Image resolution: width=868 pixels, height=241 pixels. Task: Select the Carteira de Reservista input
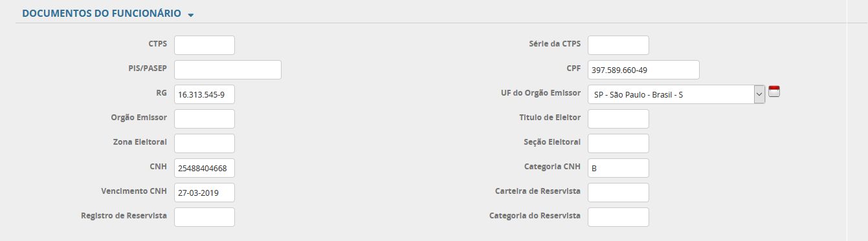[618, 193]
